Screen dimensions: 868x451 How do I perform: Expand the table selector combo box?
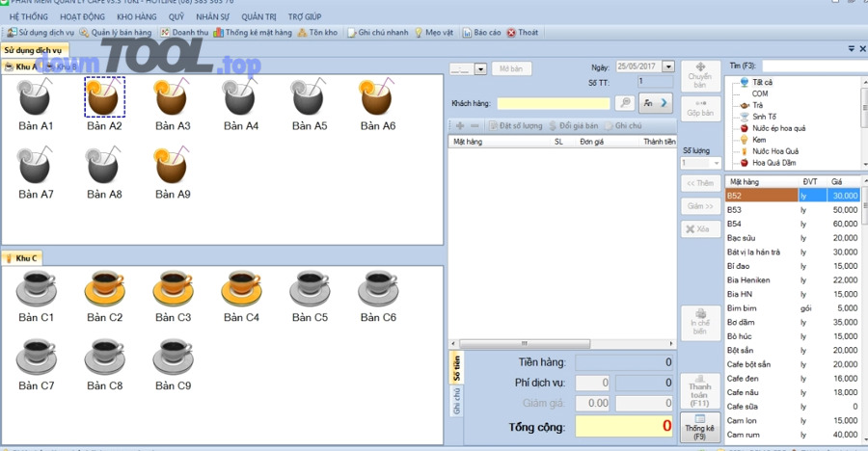(480, 69)
